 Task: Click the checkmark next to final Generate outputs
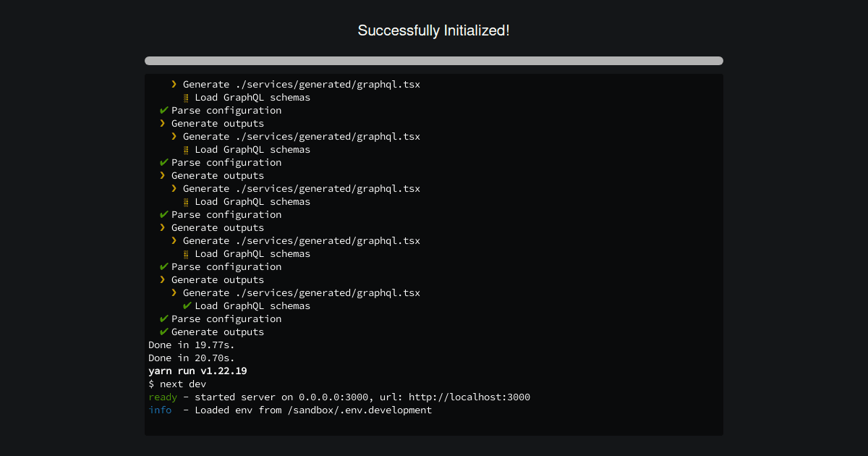click(162, 332)
